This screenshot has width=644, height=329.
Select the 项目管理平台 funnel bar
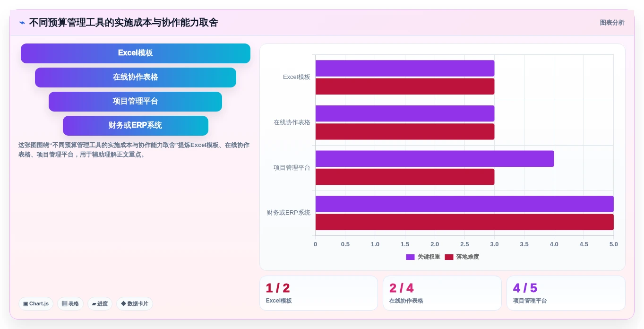click(136, 101)
